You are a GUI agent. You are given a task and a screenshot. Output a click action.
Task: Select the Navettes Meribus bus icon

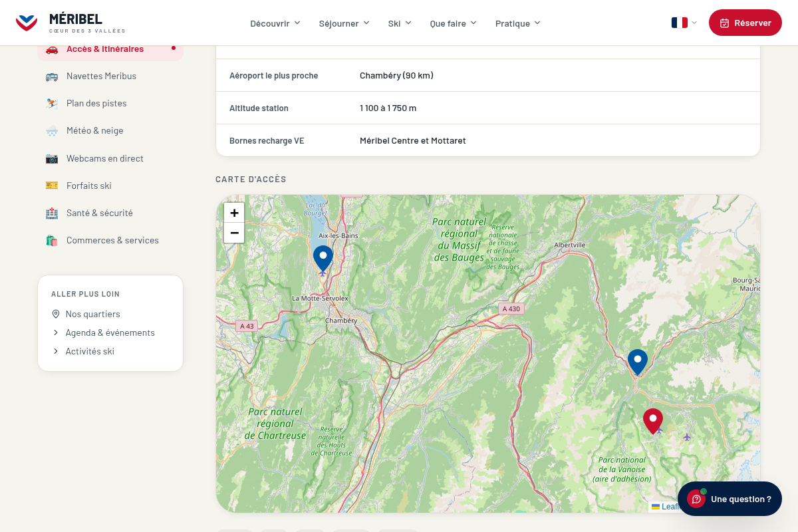pos(52,76)
